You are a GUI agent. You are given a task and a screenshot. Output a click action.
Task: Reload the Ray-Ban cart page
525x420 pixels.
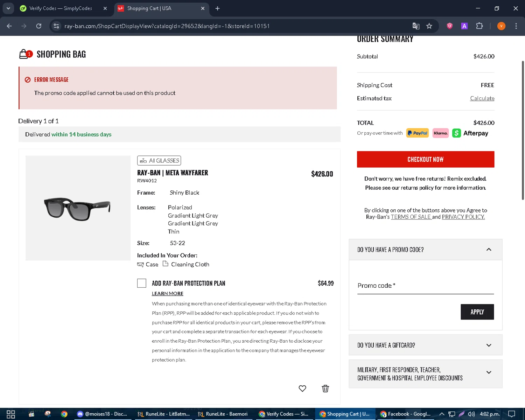pyautogui.click(x=39, y=26)
